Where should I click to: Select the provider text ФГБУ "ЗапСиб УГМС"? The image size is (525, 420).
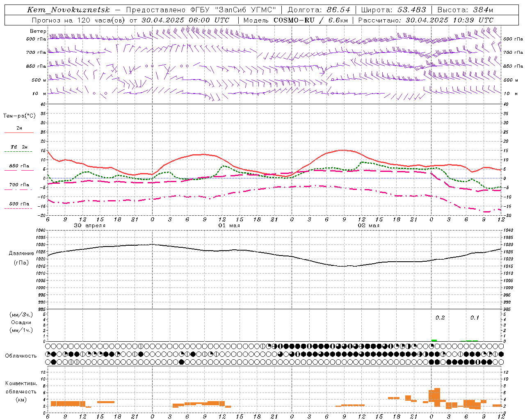click(x=233, y=10)
